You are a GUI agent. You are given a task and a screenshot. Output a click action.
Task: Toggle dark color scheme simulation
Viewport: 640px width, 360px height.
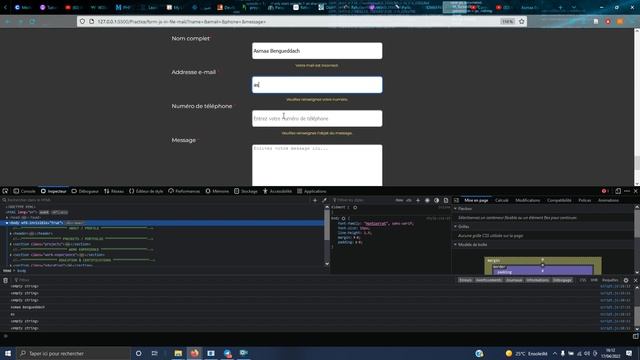point(436,200)
